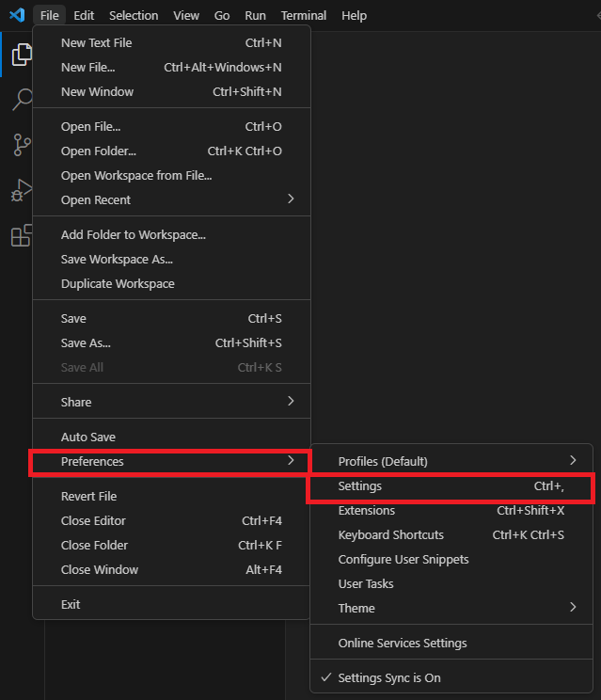This screenshot has height=700, width=601.
Task: Select Open Workspace from File...
Action: coord(171,176)
